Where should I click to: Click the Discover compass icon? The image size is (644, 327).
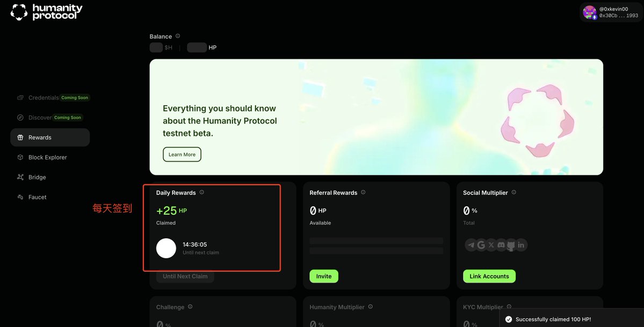[x=20, y=118]
